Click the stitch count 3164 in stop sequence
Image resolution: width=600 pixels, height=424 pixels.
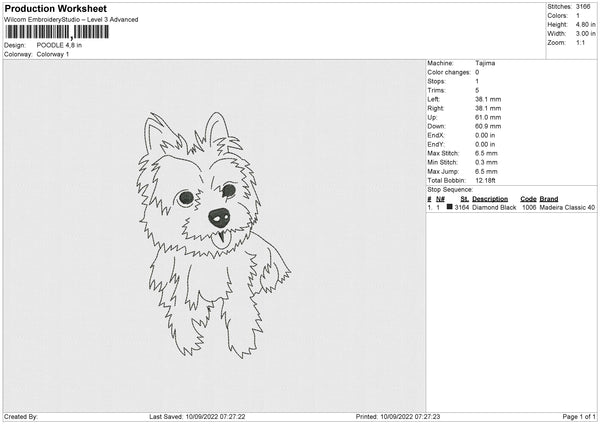[461, 207]
